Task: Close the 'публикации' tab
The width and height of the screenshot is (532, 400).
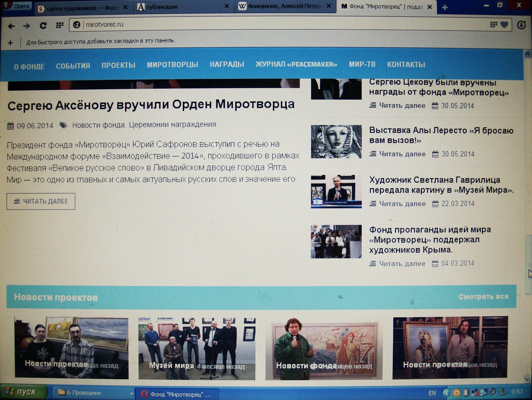Action: click(227, 6)
